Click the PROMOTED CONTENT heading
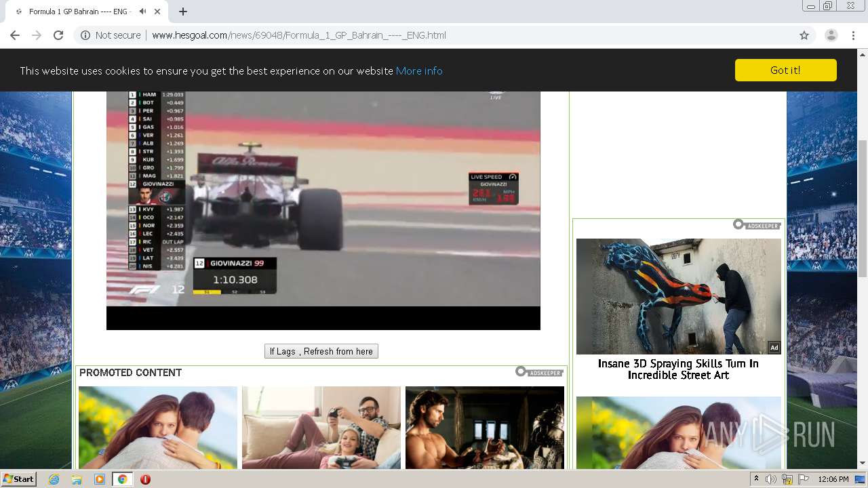The width and height of the screenshot is (868, 488). click(130, 373)
